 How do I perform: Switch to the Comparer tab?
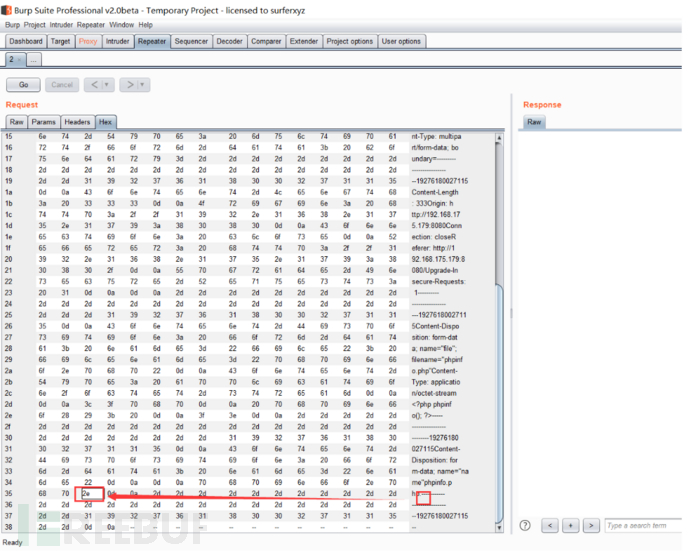266,41
